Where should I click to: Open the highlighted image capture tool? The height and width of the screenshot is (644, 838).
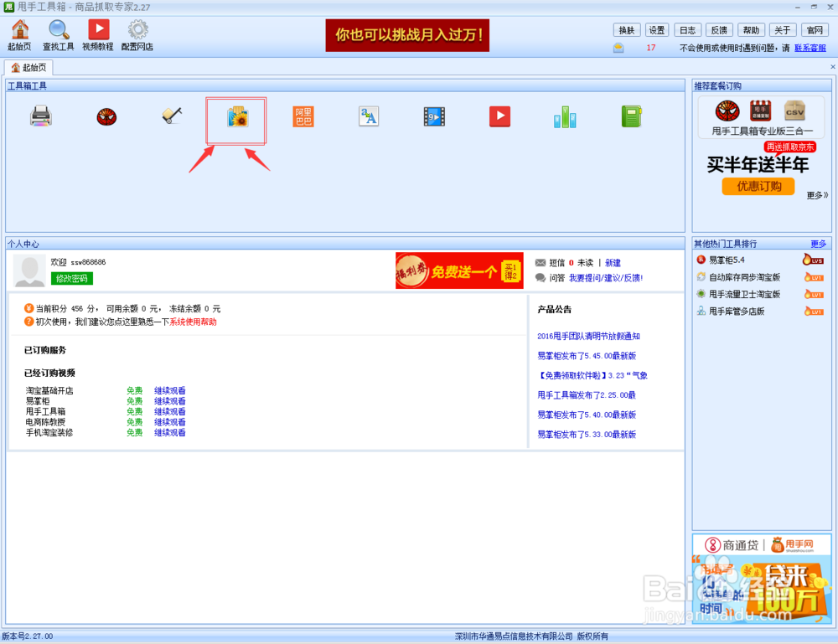(235, 121)
